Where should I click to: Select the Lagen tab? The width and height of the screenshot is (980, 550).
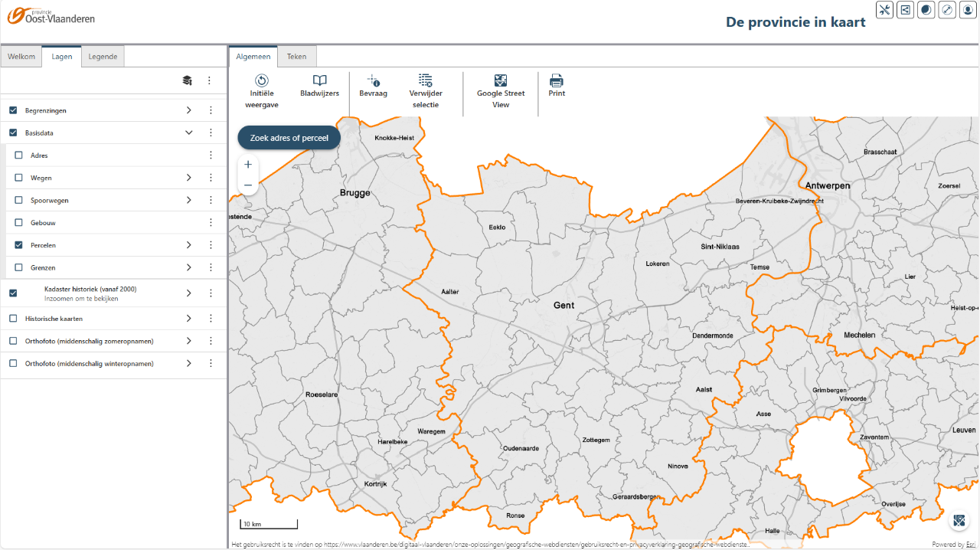pyautogui.click(x=62, y=57)
